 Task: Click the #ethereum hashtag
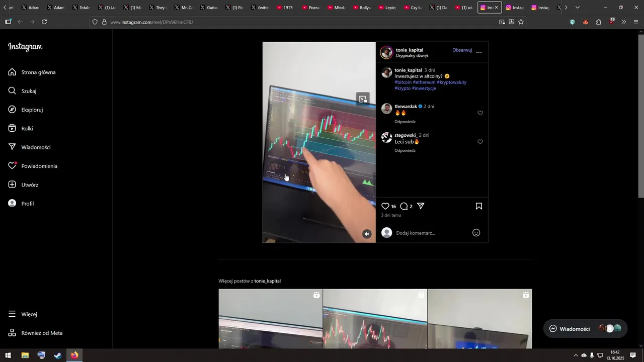coord(424,82)
